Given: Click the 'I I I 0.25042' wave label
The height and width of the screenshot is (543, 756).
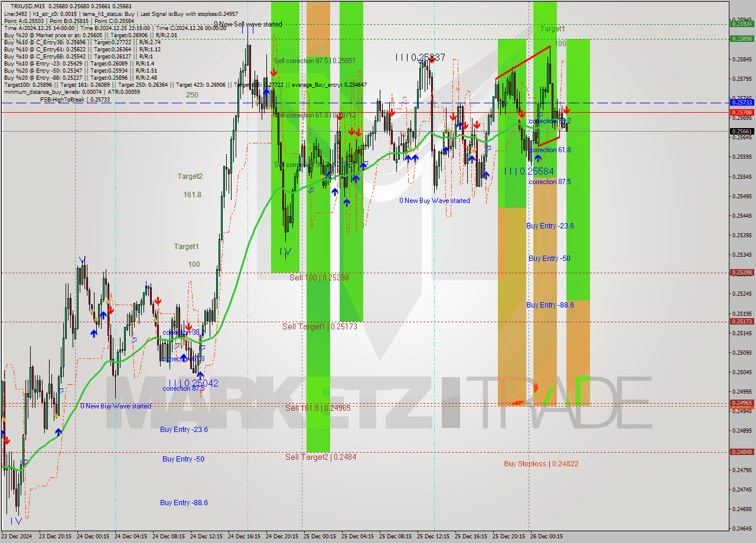Looking at the screenshot, I should tap(193, 383).
